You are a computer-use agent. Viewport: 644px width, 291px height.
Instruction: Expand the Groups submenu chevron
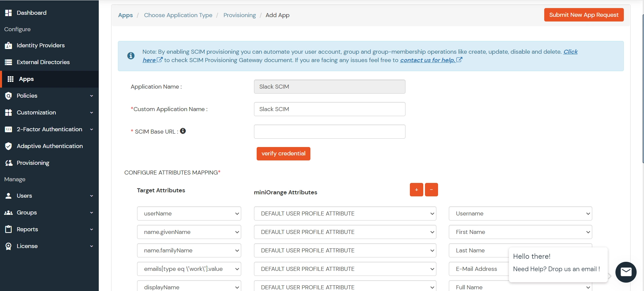91,213
